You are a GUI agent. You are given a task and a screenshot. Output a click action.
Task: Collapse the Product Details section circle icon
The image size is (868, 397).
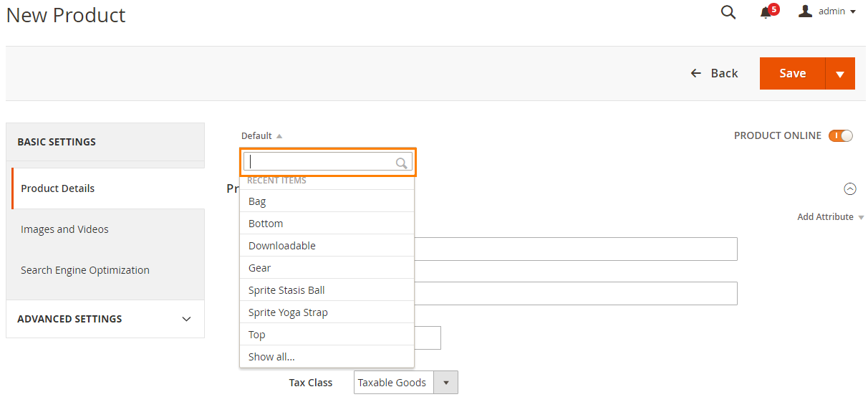click(850, 189)
